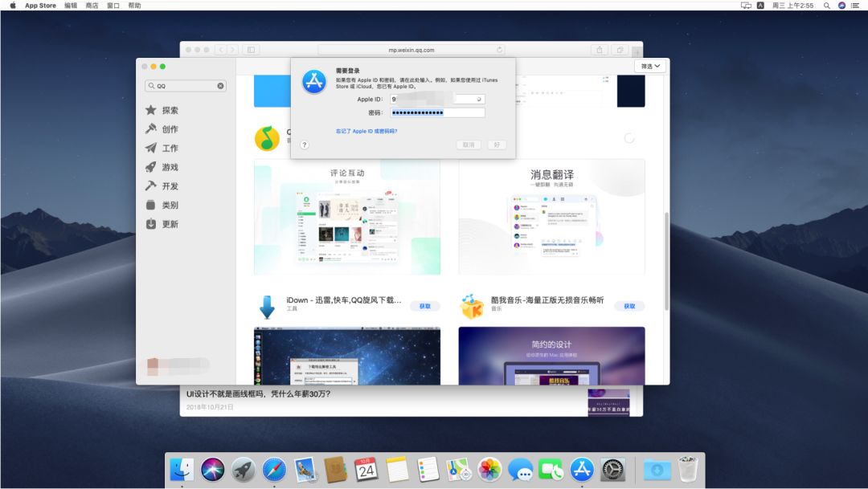Open Safari from the Dock
Viewport: 868px width, 489px height.
pyautogui.click(x=275, y=470)
